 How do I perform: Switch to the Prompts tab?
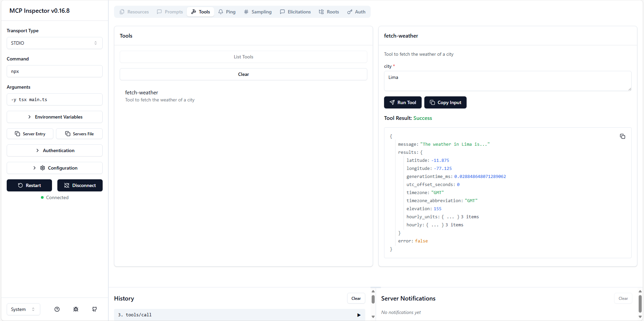tap(170, 12)
